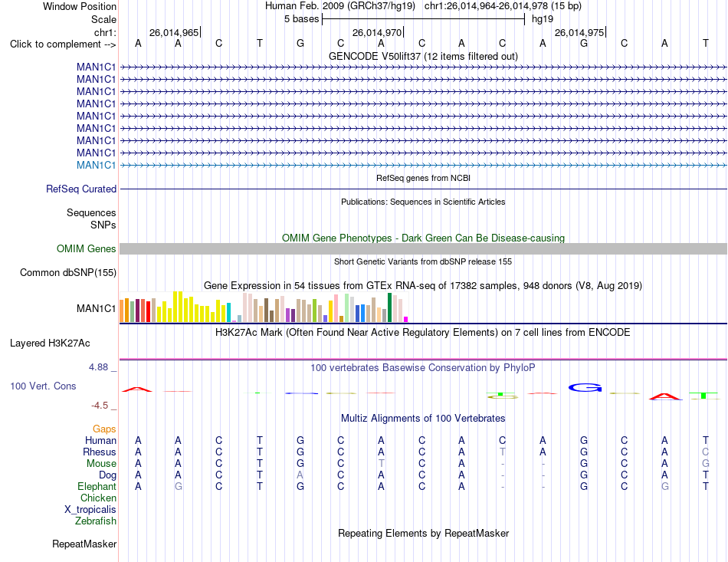Click the RefSeq Curated intron line
The height and width of the screenshot is (562, 728).
(423, 189)
